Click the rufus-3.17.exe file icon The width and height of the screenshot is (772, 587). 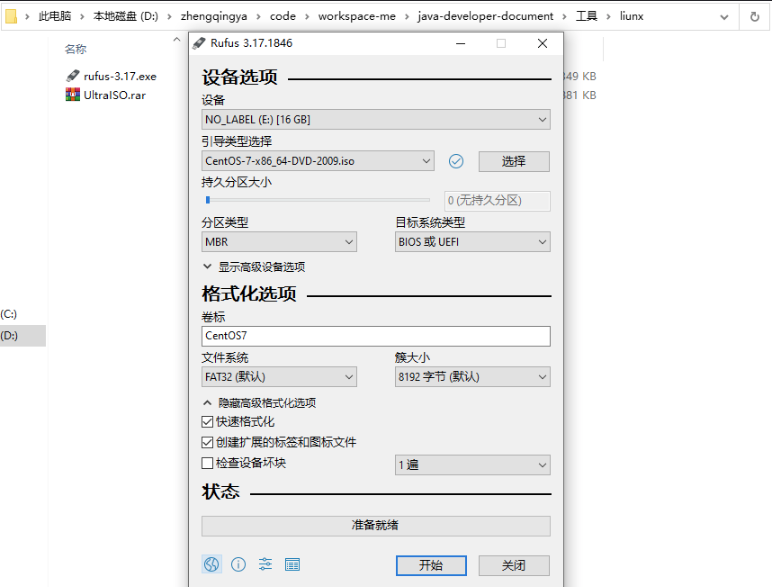click(x=73, y=76)
